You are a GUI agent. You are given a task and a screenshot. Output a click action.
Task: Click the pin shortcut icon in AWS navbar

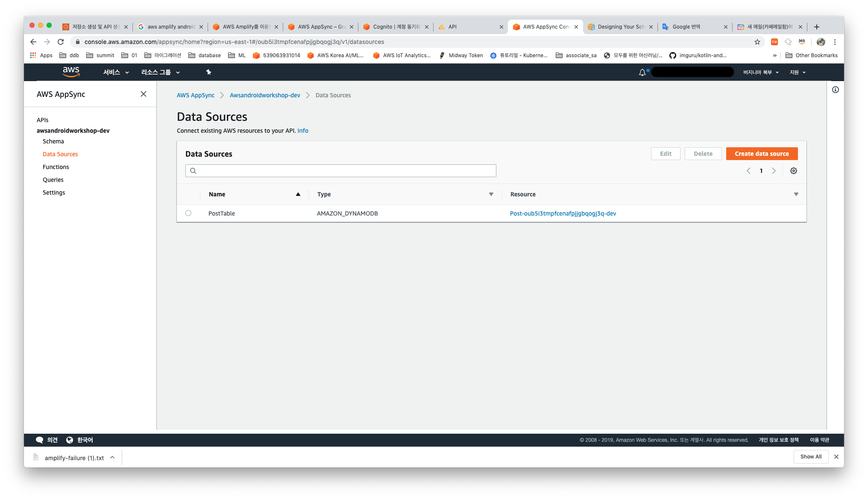coord(209,72)
